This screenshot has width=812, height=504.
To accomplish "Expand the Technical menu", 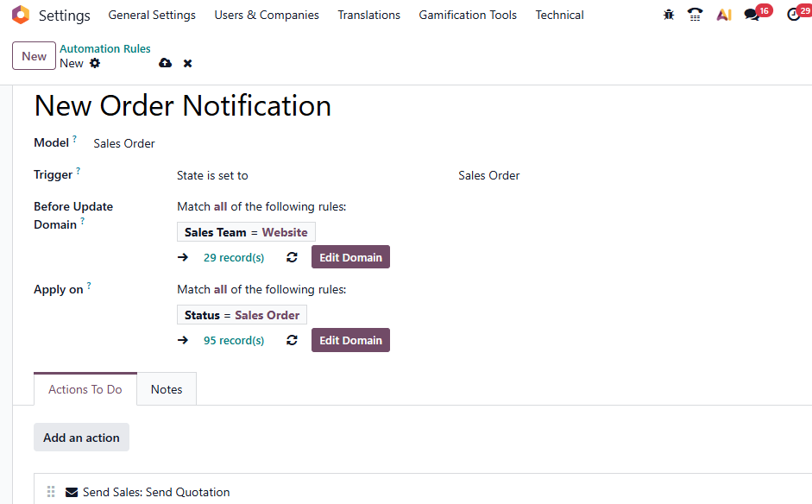I will (559, 15).
